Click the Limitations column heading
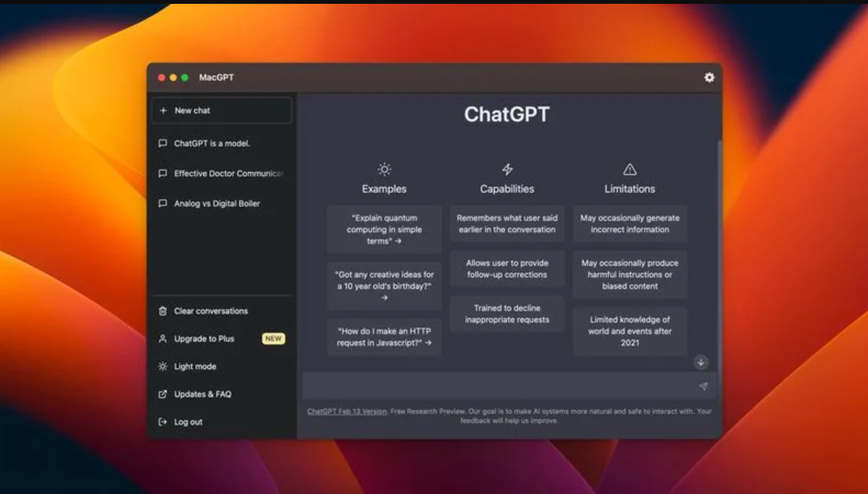This screenshot has height=494, width=868. click(x=630, y=189)
